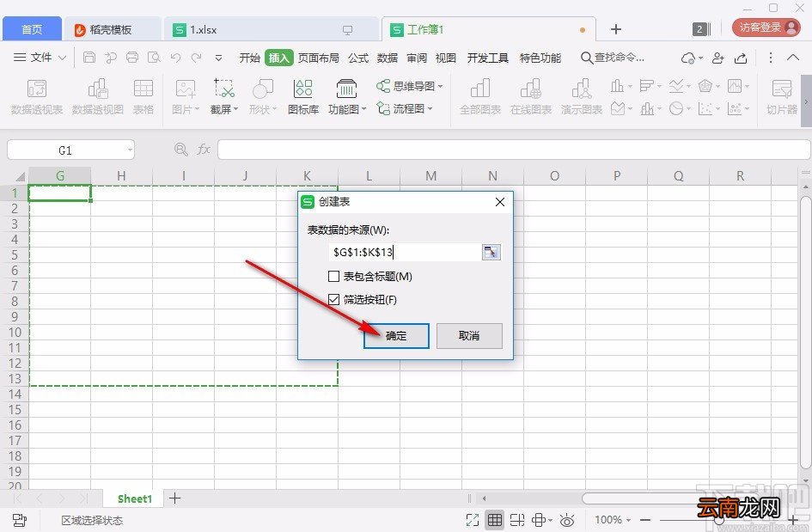Click the Name Box showing G1

pyautogui.click(x=71, y=150)
